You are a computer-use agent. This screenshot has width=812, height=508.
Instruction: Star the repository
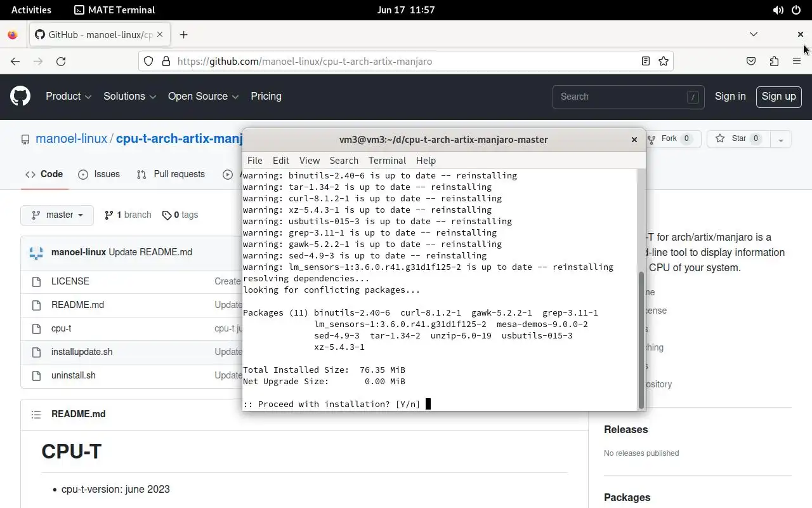[738, 139]
